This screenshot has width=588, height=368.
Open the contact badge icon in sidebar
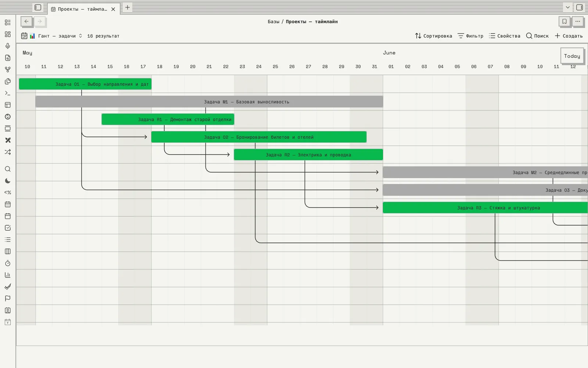(x=8, y=310)
